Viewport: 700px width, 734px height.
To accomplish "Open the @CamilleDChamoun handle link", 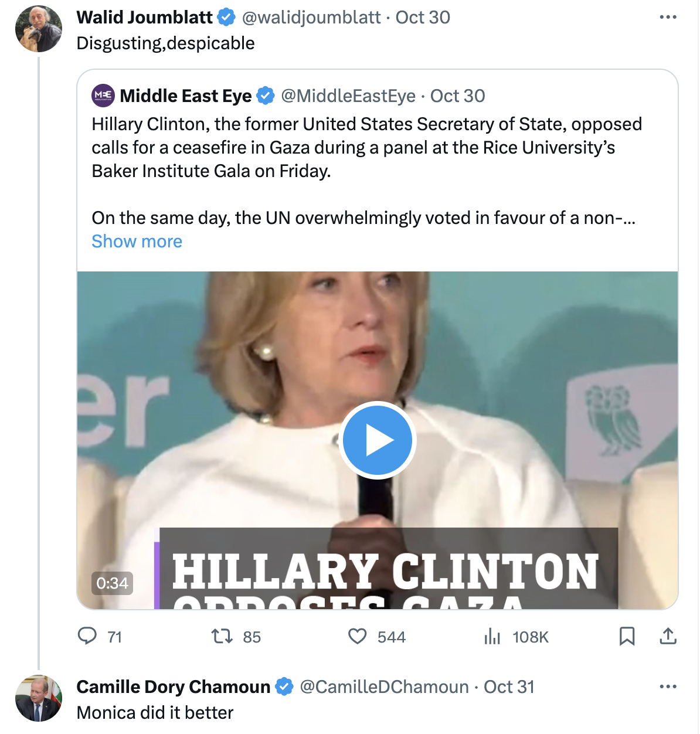I will point(384,687).
